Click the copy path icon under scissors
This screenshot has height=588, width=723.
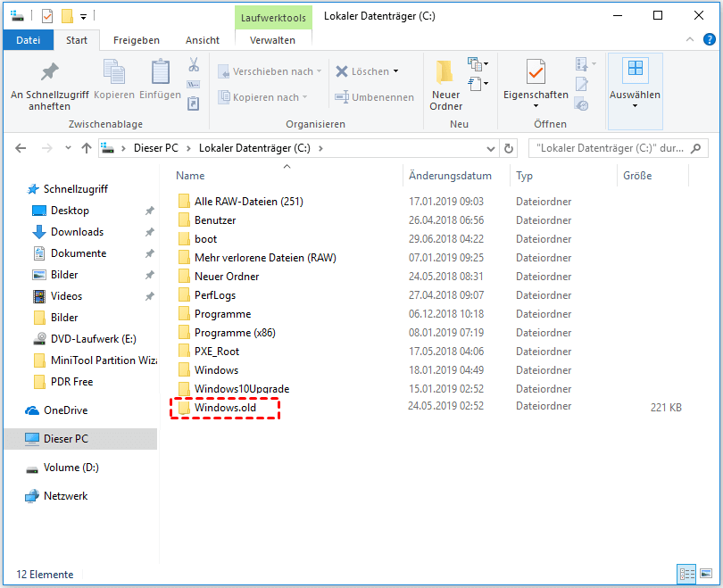coord(193,85)
